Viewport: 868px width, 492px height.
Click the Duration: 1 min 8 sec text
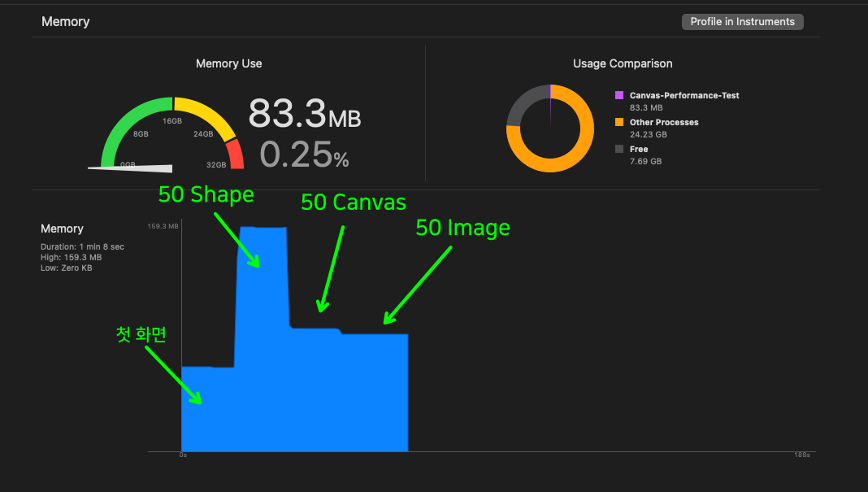82,246
